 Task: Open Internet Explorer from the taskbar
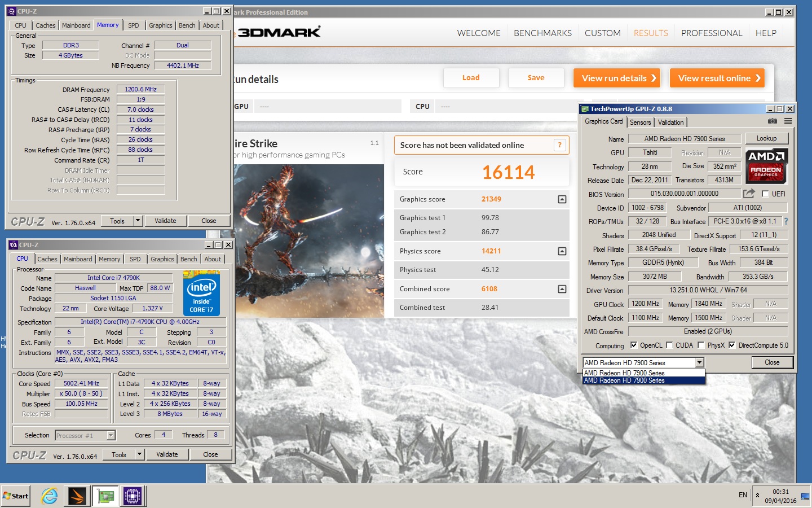[x=50, y=496]
